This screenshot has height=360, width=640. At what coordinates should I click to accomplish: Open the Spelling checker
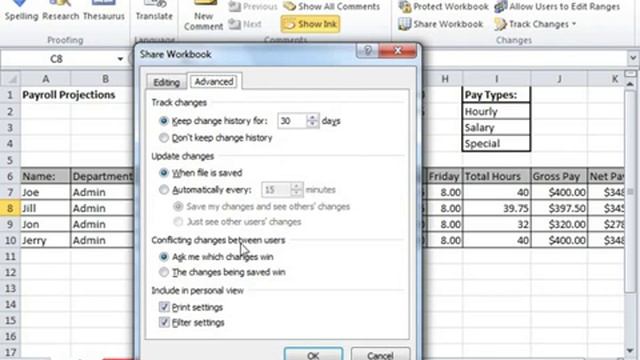click(21, 11)
